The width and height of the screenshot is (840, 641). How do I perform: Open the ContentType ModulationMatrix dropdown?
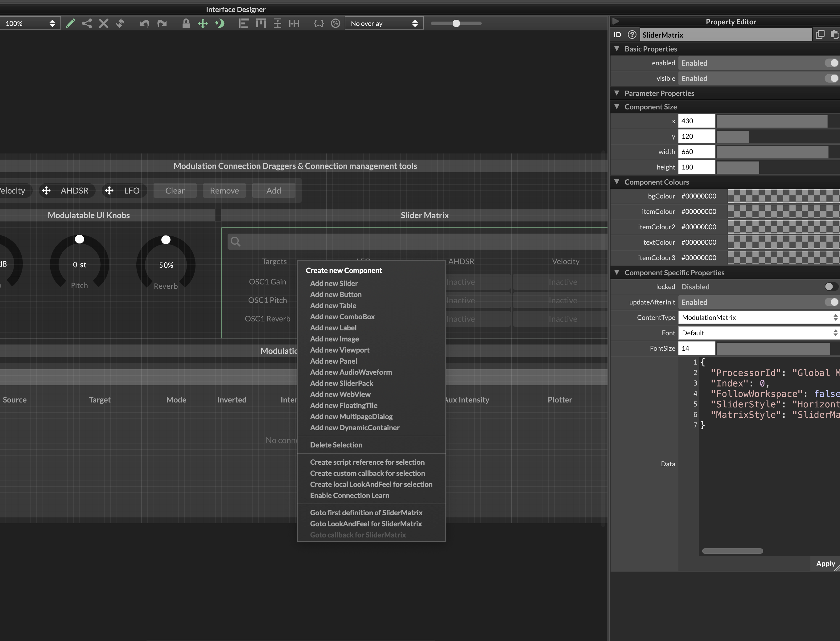tap(759, 317)
